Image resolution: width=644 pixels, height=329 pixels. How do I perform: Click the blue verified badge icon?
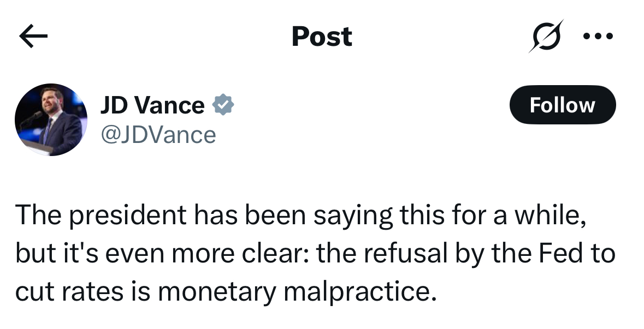223,104
